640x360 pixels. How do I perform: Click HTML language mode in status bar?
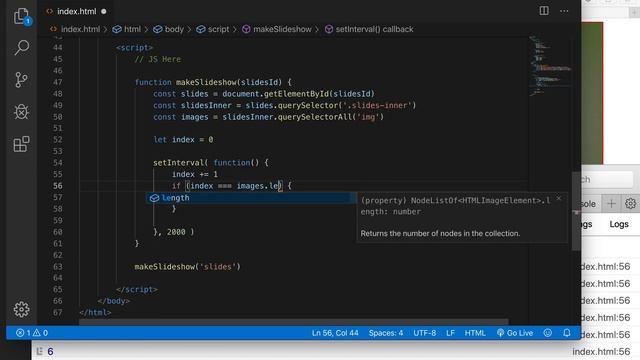tap(475, 333)
